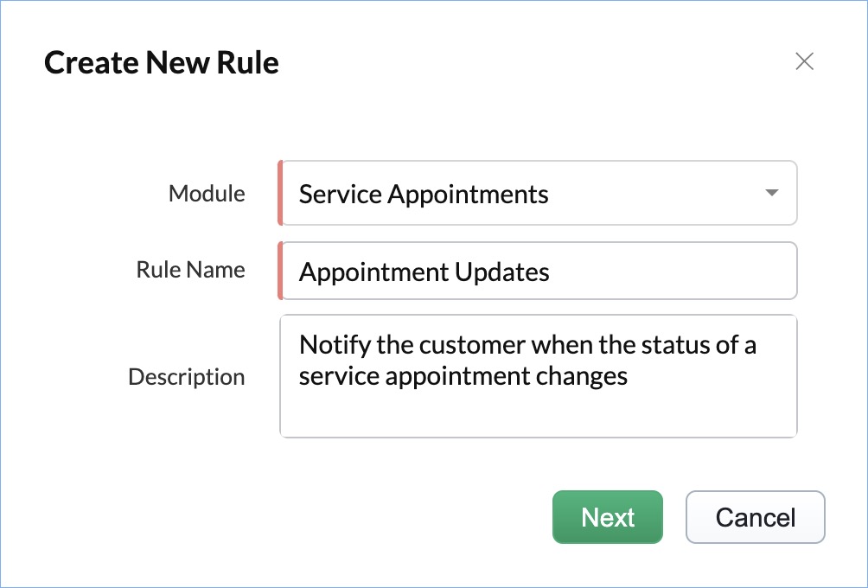Open the Service Appointments module selector
868x588 pixels.
(x=519, y=194)
